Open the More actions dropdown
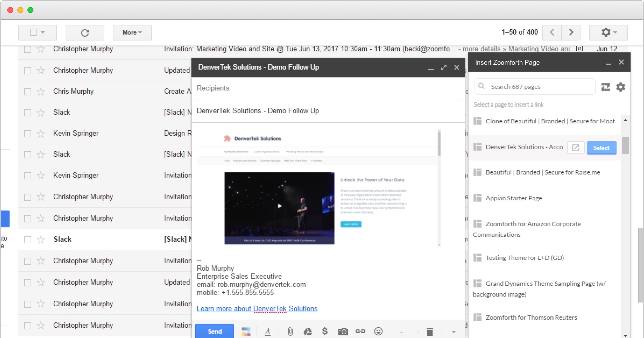The width and height of the screenshot is (644, 338). click(x=132, y=33)
